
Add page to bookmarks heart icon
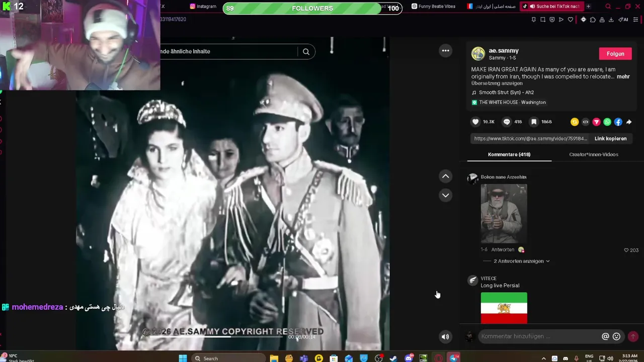point(571,20)
